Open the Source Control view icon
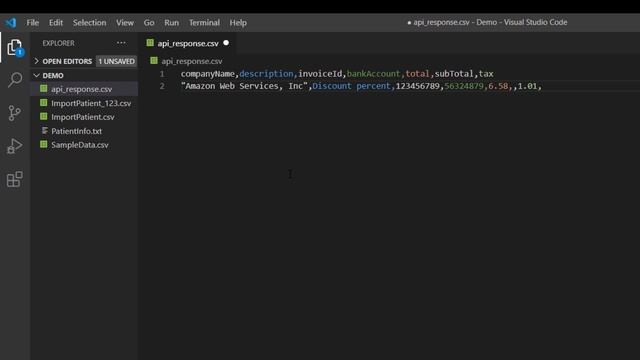640x360 pixels. click(15, 113)
